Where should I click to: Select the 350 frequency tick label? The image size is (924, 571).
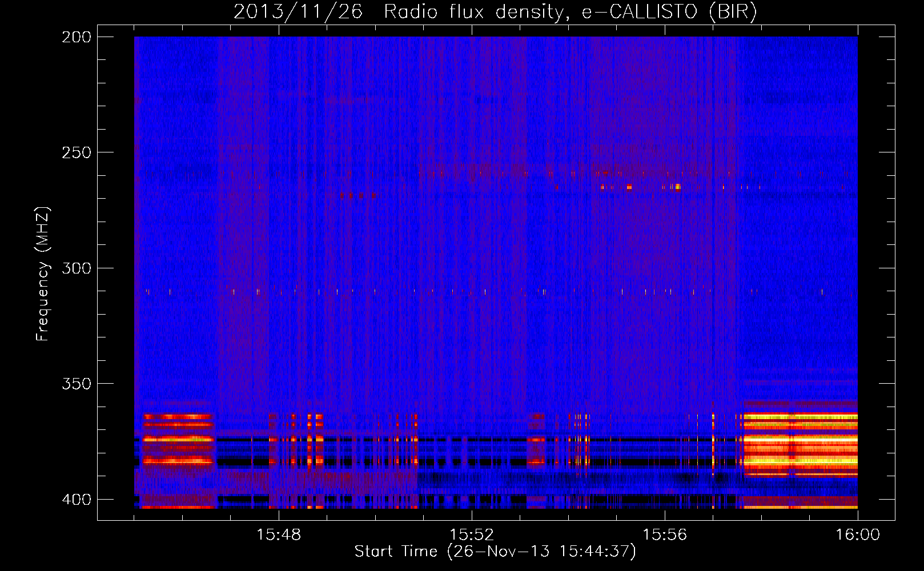tap(77, 384)
